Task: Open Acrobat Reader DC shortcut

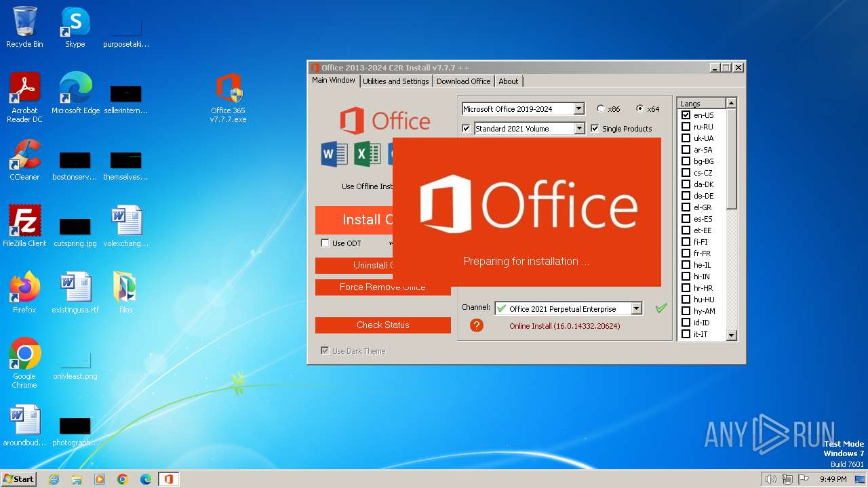Action: point(25,98)
